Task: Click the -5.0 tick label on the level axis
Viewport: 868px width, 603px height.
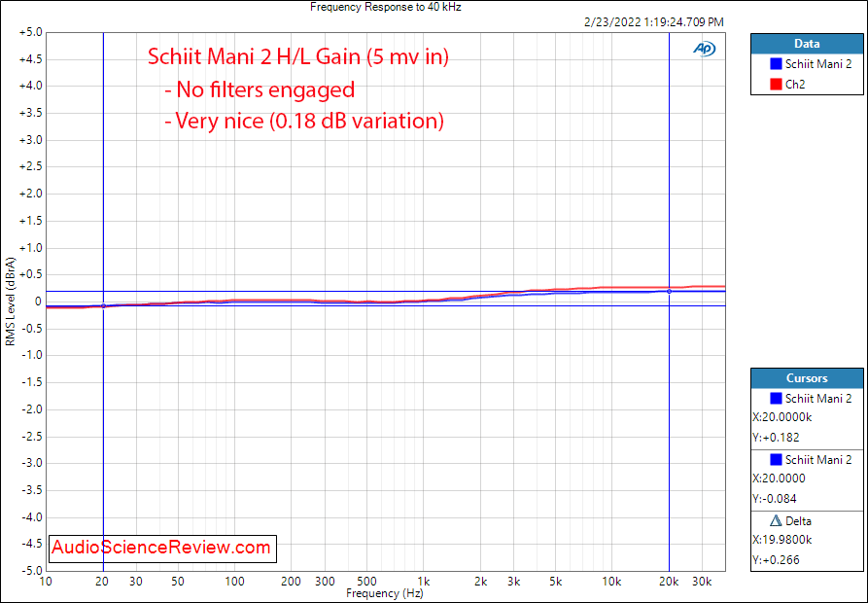Action: click(31, 570)
